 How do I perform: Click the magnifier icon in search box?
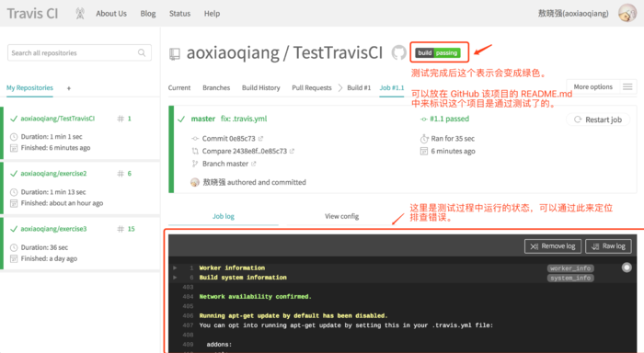pos(142,53)
